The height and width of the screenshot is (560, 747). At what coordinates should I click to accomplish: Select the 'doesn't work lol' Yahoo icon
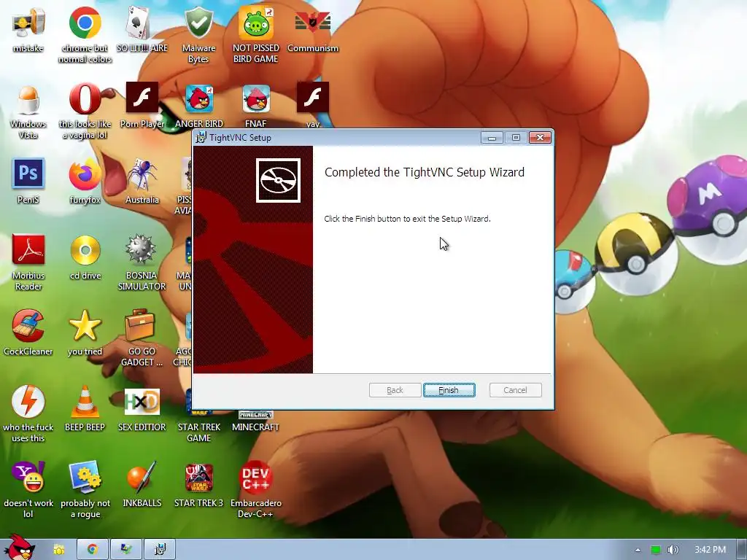28,489
